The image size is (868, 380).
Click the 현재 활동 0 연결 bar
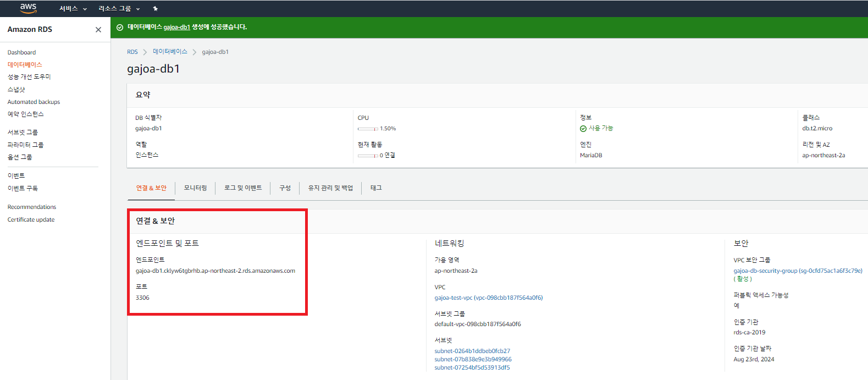click(368, 156)
